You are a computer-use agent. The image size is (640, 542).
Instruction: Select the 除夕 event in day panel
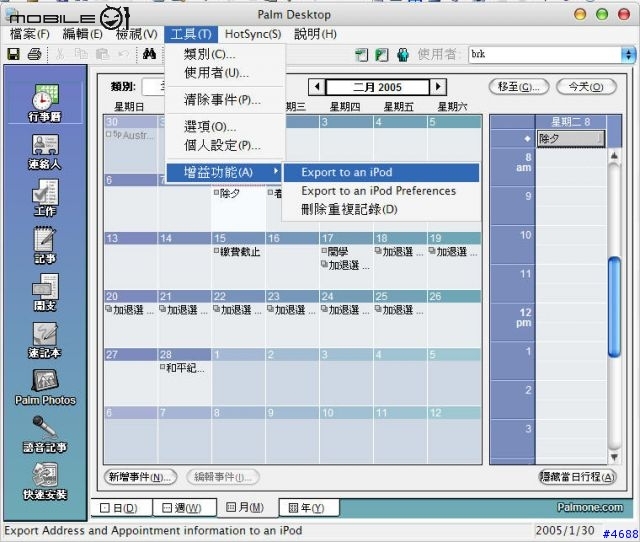pyautogui.click(x=571, y=139)
